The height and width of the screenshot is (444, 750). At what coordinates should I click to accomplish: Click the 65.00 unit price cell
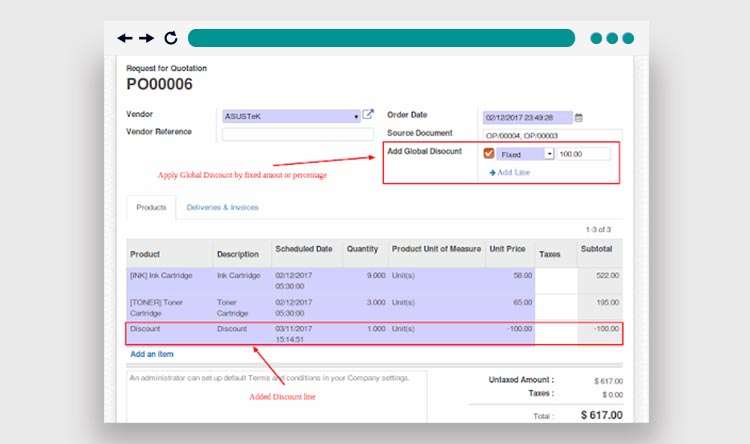coord(510,308)
